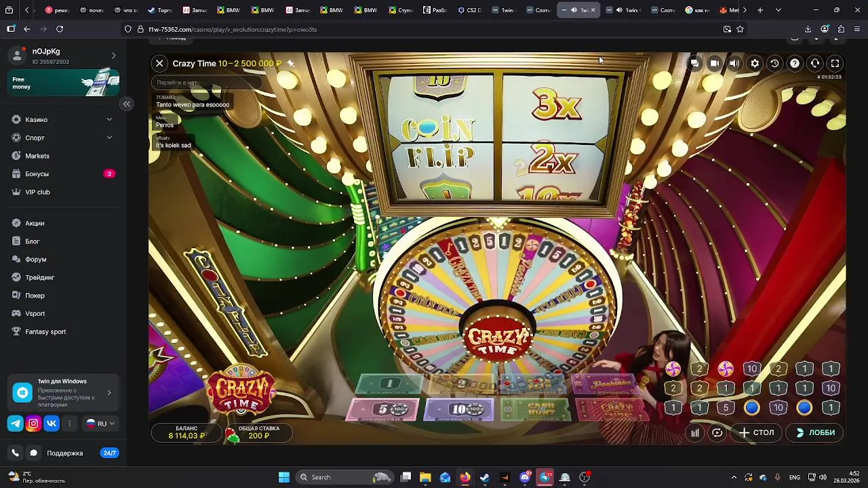Open the game help question mark
This screenshot has height=488, width=868.
pyautogui.click(x=795, y=63)
